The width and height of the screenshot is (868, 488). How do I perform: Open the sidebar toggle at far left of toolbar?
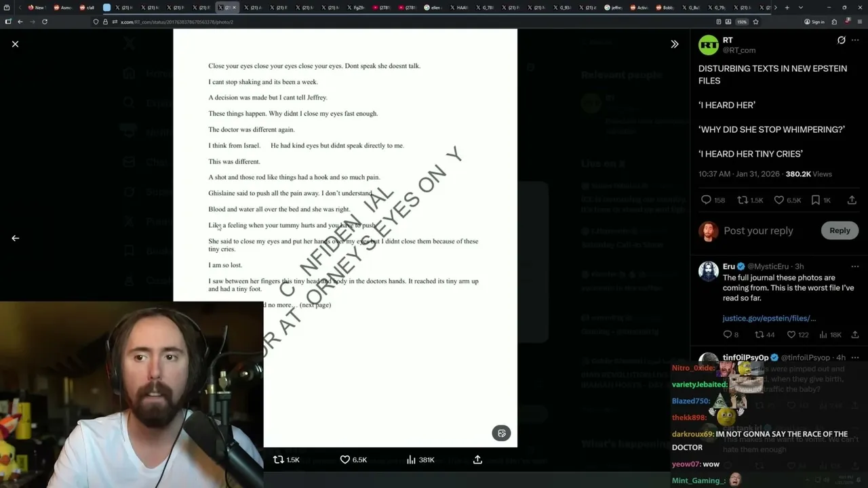click(x=7, y=22)
